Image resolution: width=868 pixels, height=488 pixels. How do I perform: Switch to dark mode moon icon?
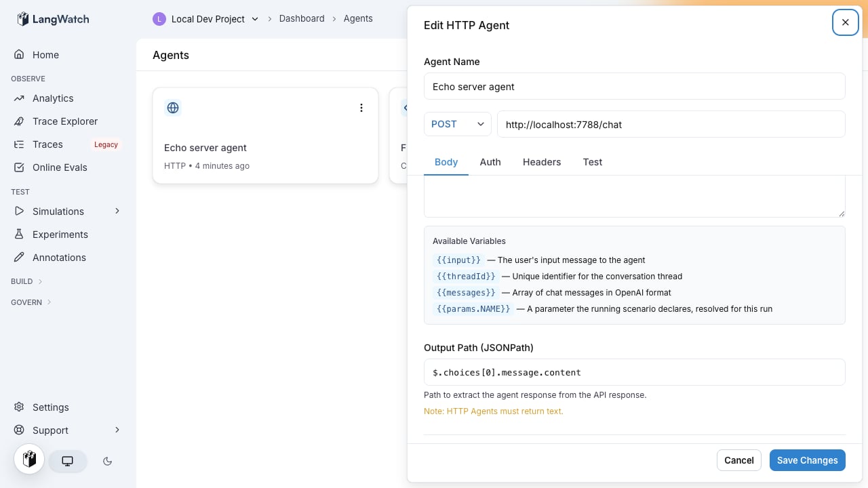(x=107, y=461)
